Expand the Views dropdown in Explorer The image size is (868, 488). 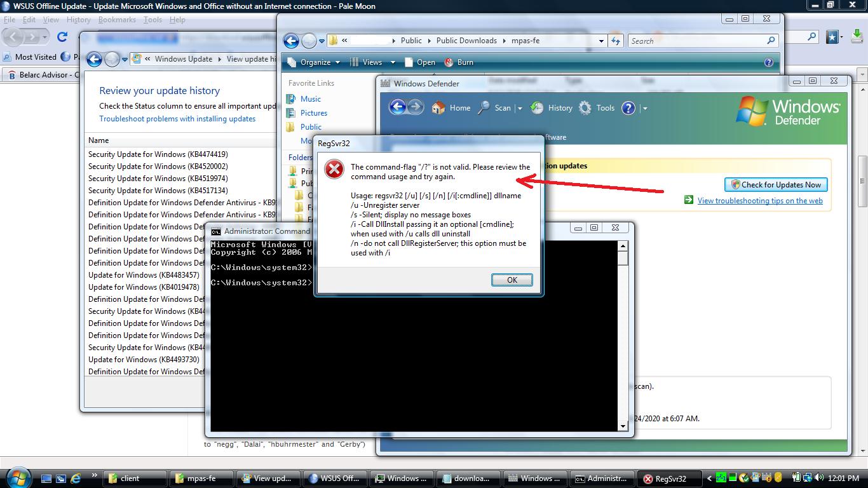tap(393, 62)
